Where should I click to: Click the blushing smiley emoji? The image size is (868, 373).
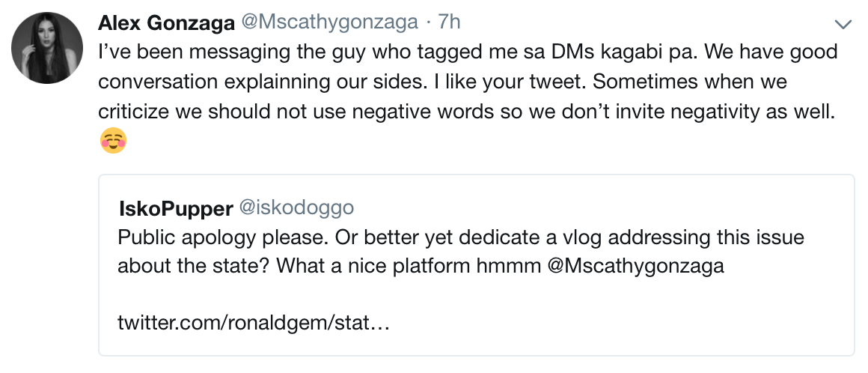tap(113, 141)
